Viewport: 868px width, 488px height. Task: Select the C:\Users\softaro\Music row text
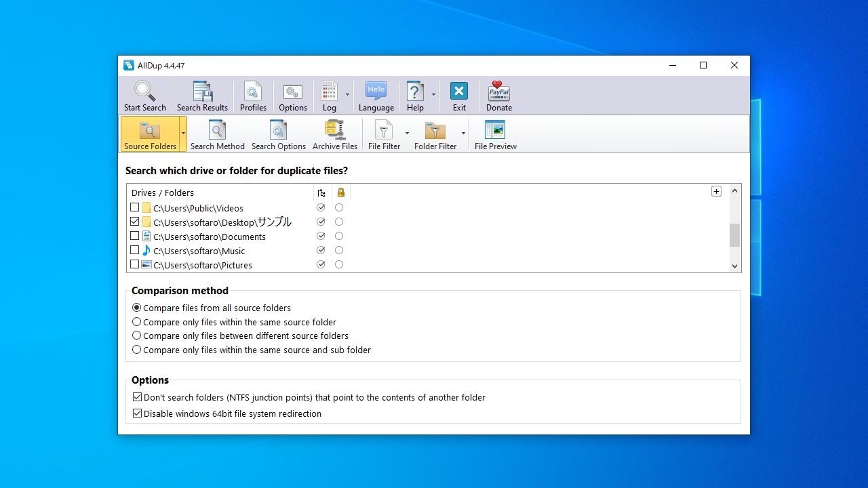click(199, 251)
